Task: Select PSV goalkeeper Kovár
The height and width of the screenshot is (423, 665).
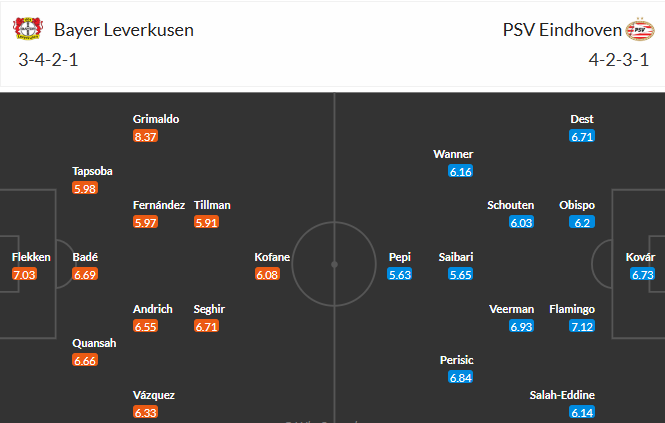Action: [640, 257]
